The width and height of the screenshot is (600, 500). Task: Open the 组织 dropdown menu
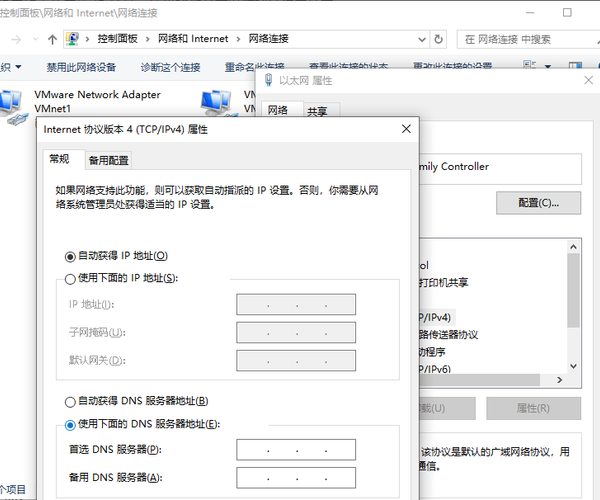(x=11, y=67)
